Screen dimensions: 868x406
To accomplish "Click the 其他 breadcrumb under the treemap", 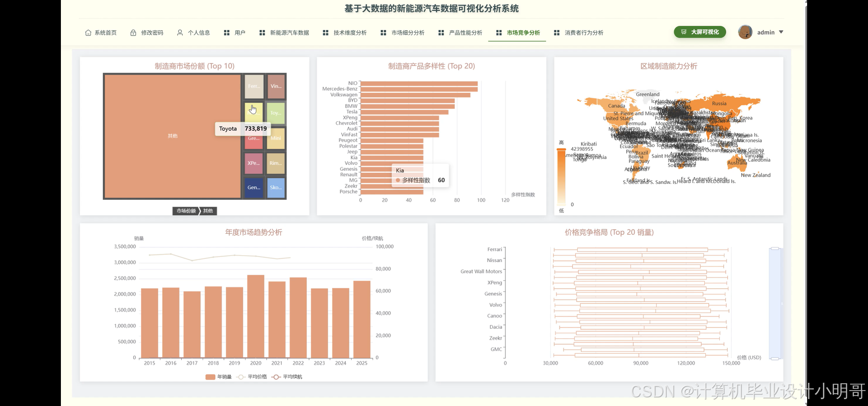I will (x=208, y=211).
